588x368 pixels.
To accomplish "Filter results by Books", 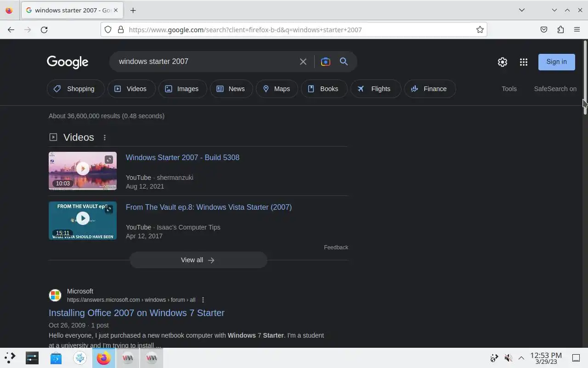I will tap(324, 89).
